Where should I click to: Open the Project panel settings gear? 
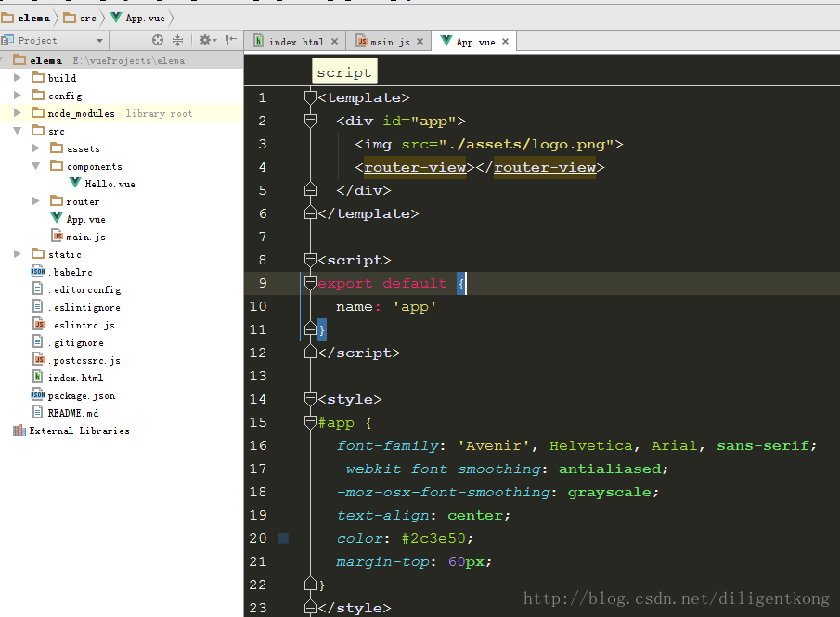pyautogui.click(x=205, y=41)
